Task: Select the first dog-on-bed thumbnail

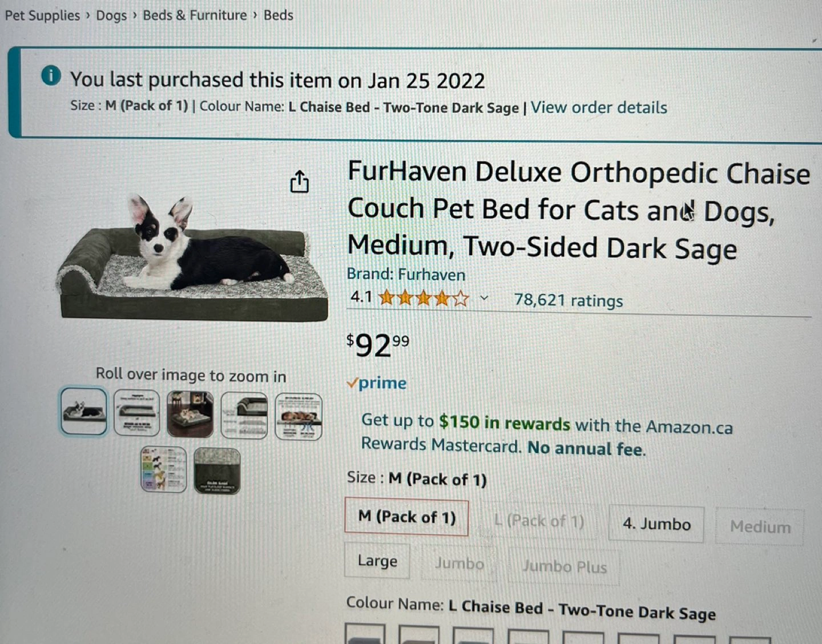Action: (x=84, y=412)
